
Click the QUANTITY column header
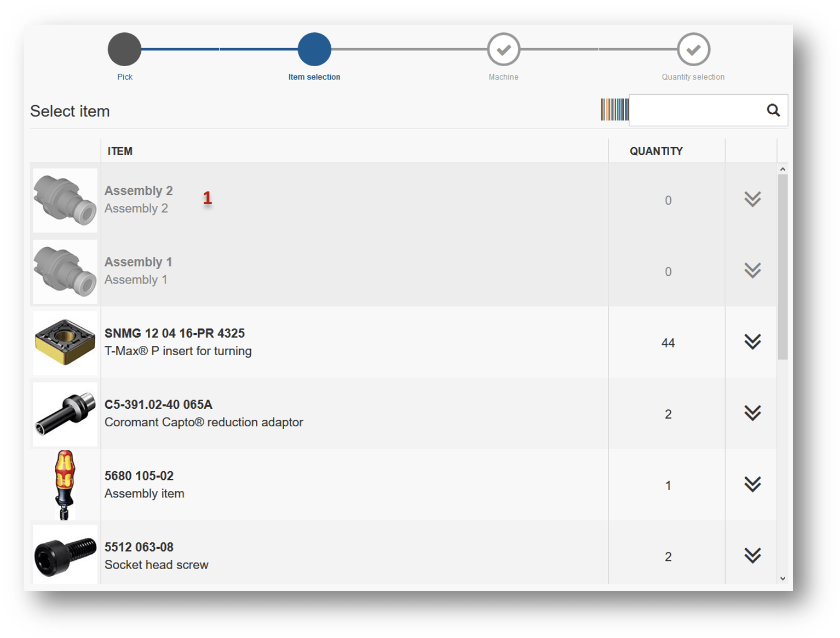655,151
